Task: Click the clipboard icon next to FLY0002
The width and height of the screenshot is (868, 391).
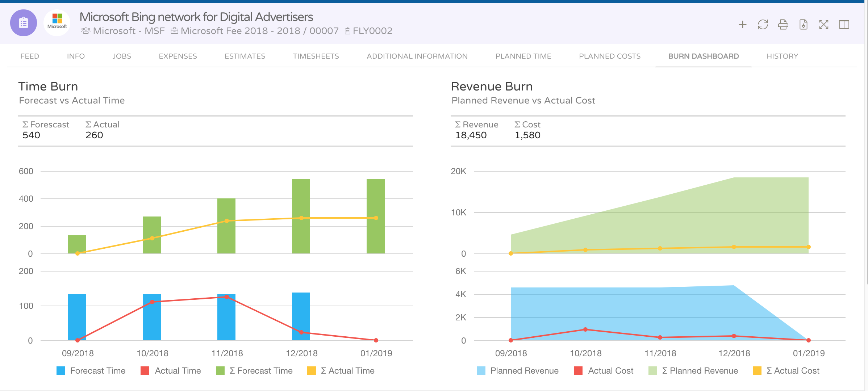Action: click(348, 31)
